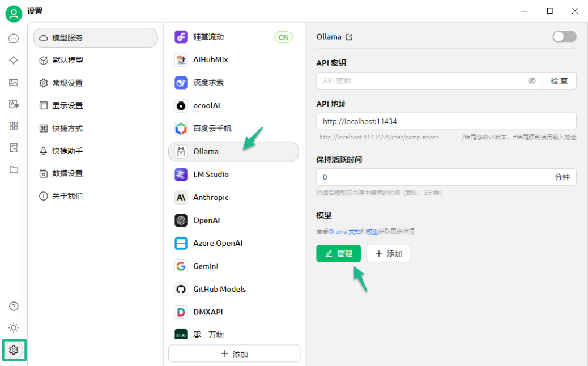Image resolution: width=588 pixels, height=366 pixels.
Task: Click the settings gear in sidebar
Action: (14, 350)
